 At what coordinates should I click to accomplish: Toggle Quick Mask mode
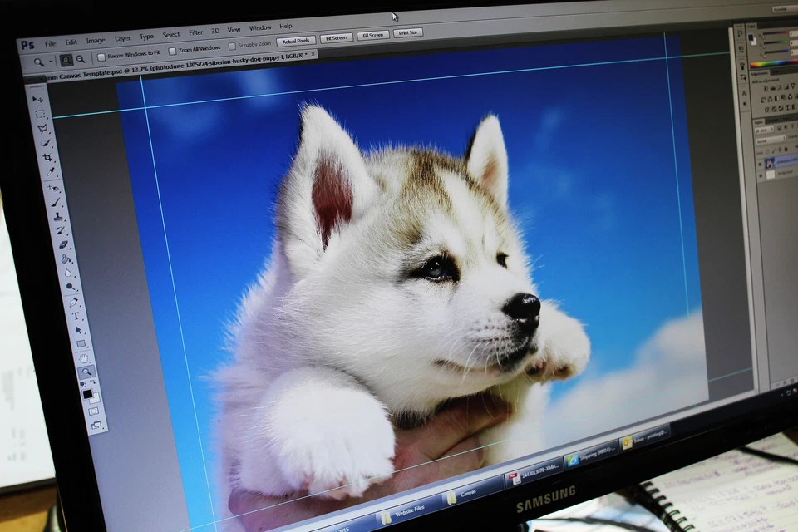pos(93,411)
